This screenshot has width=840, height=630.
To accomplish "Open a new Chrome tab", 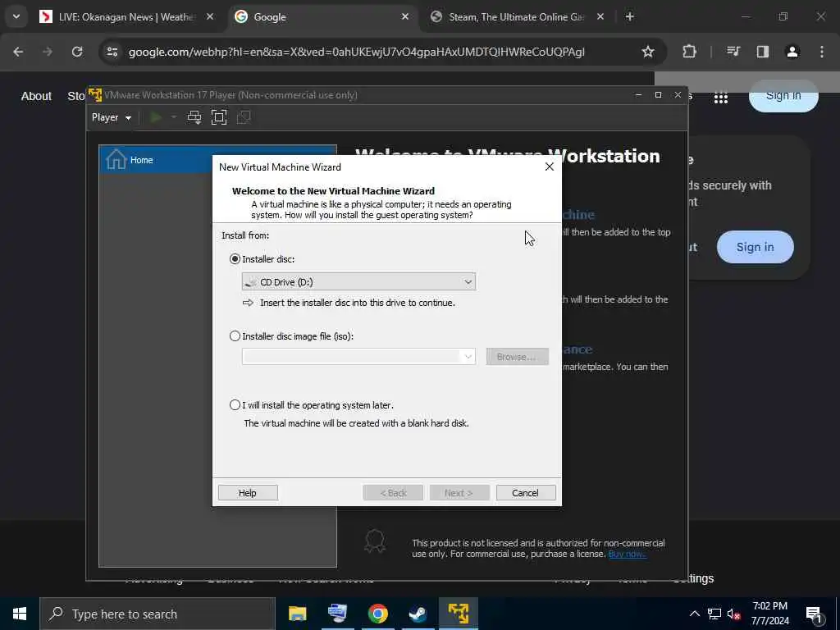I will [630, 16].
